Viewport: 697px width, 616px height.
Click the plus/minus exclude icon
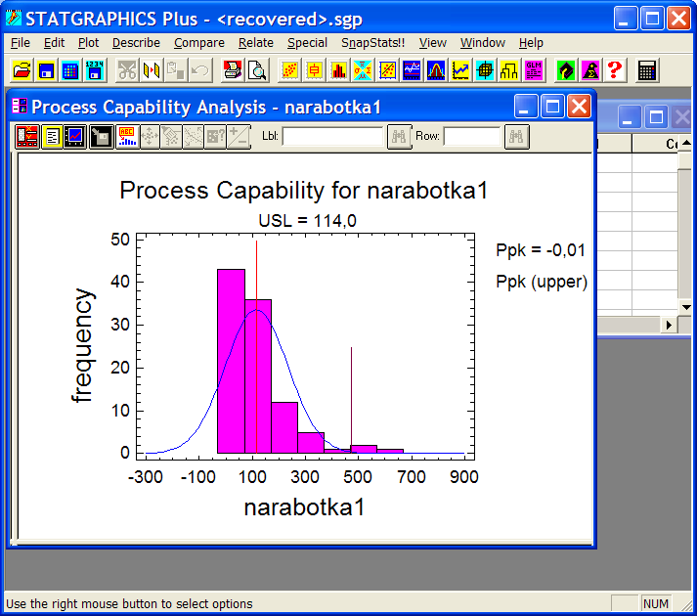pos(239,137)
